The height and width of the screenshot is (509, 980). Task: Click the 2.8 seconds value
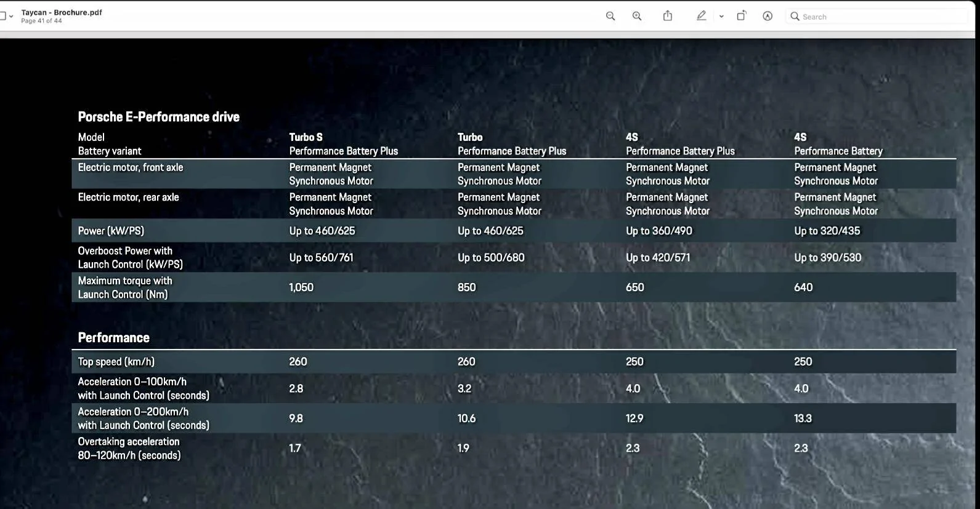(296, 388)
